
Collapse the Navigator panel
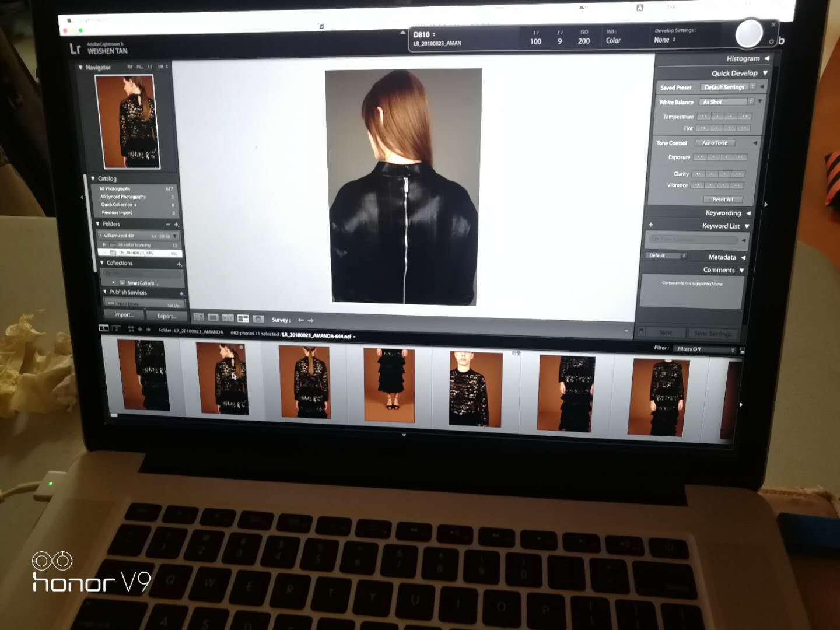[80, 68]
